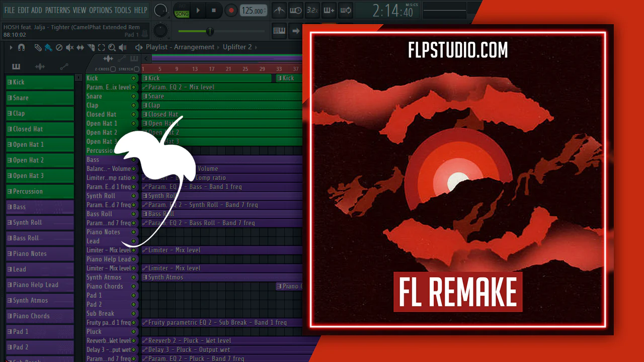644x362 pixels.
Task: Show audio clips in the picker panel
Action: click(x=40, y=66)
